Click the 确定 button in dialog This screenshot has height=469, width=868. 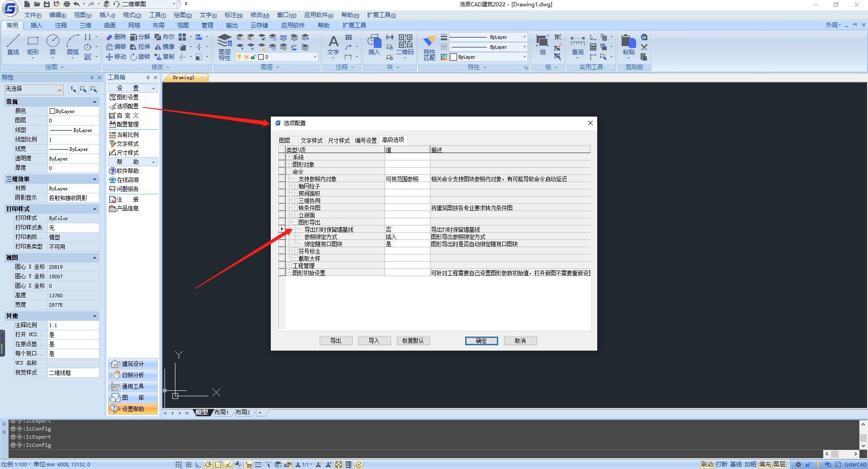click(481, 341)
